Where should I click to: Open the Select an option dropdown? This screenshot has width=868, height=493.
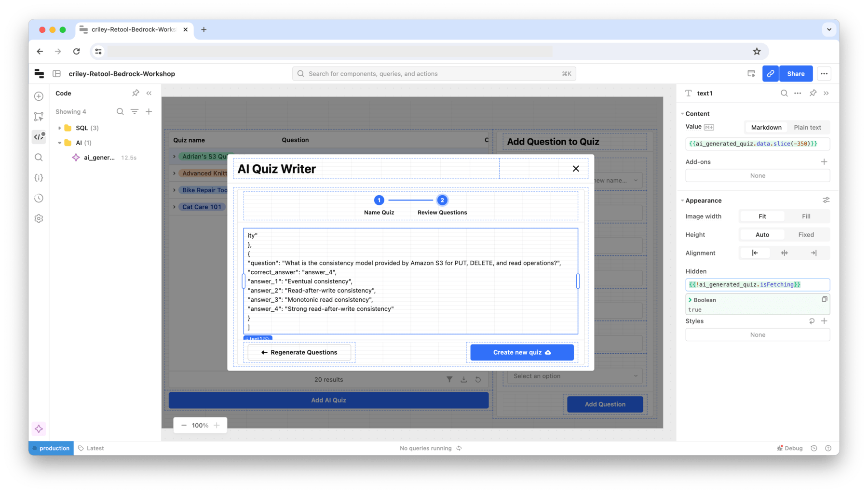[575, 376]
